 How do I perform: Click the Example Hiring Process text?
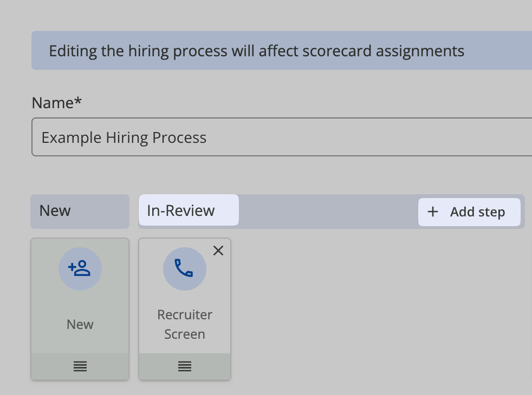tap(124, 137)
